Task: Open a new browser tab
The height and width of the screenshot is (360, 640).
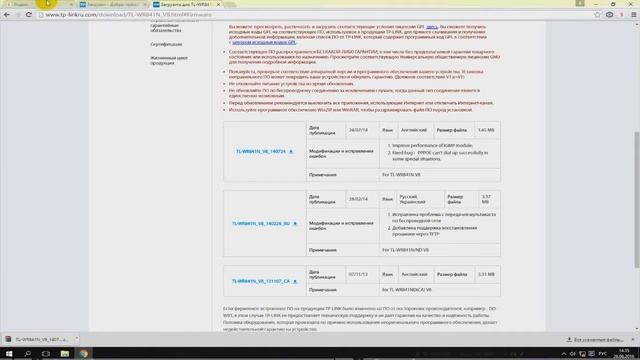Action: tap(230, 4)
